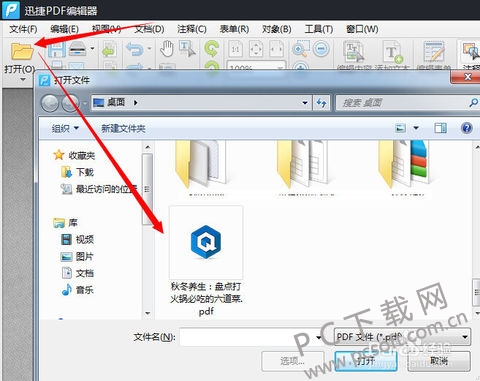Click the Scanner/print icon in toolbar
The height and width of the screenshot is (381, 480).
(77, 49)
